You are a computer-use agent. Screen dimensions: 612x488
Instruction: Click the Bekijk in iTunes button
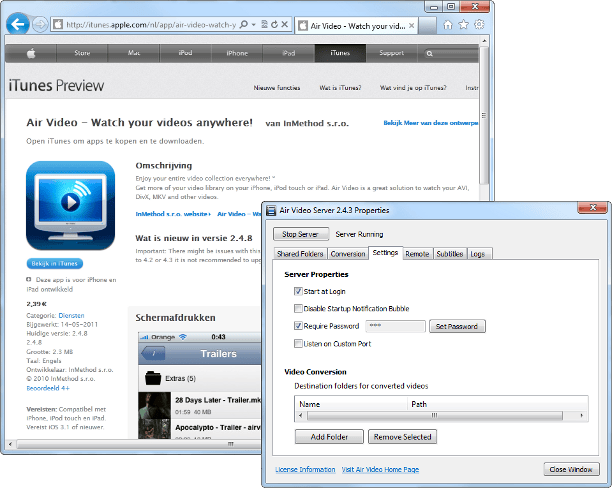tap(55, 264)
